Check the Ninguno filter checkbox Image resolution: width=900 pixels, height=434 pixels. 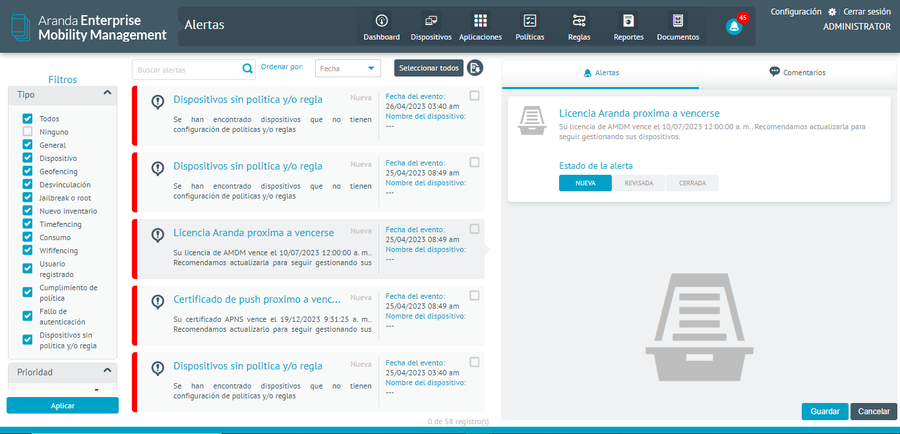[28, 132]
